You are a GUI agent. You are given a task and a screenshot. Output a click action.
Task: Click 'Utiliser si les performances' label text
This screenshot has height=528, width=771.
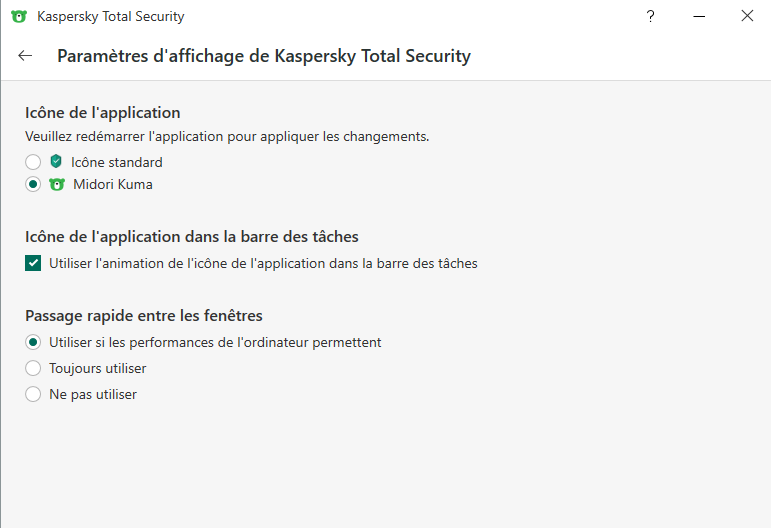[215, 342]
